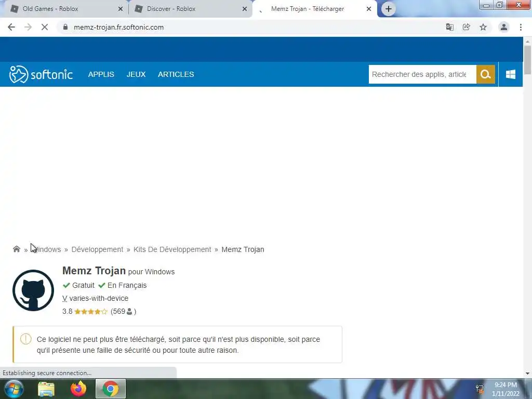Follow the Windows breadcrumb link
The height and width of the screenshot is (399, 532).
click(x=47, y=249)
